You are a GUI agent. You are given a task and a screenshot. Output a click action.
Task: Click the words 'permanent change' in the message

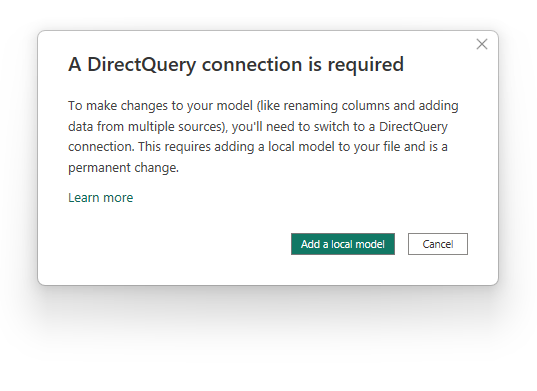click(x=123, y=168)
